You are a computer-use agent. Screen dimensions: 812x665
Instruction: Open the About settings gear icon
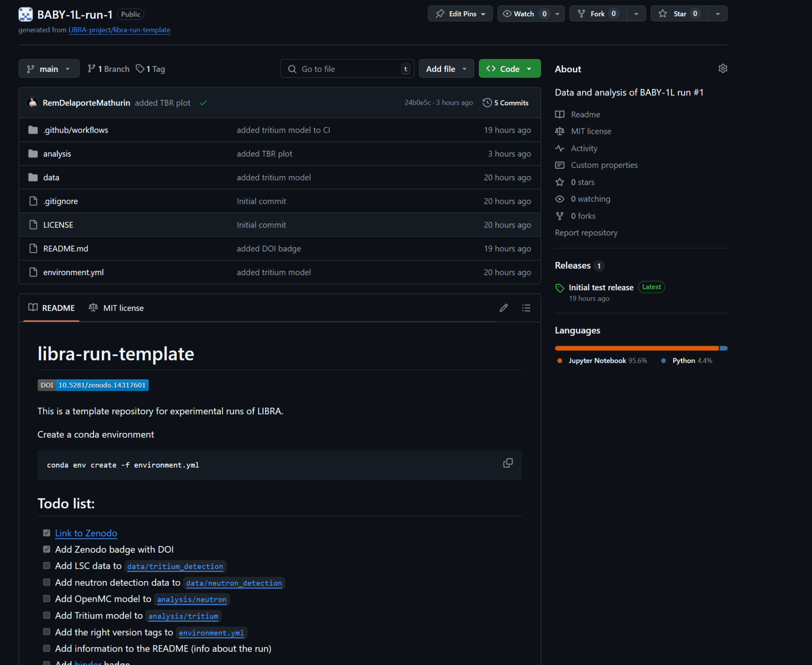click(723, 68)
